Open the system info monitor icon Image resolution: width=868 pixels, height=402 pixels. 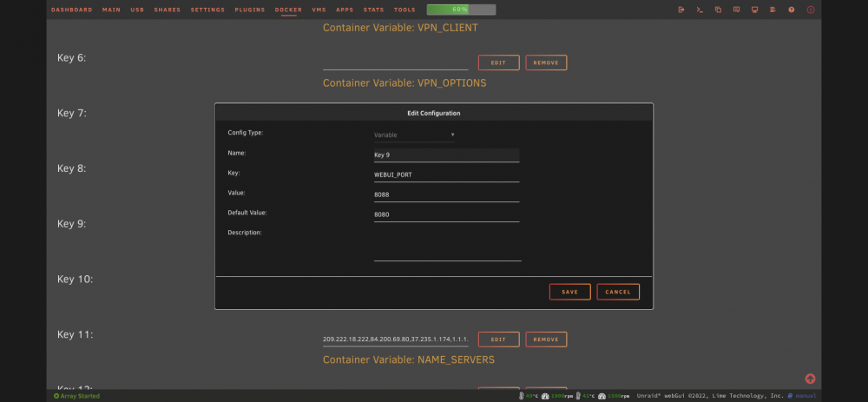coord(754,10)
